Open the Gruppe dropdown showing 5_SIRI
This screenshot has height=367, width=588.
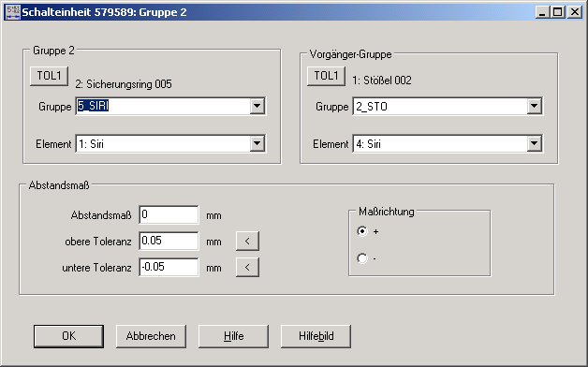(257, 106)
